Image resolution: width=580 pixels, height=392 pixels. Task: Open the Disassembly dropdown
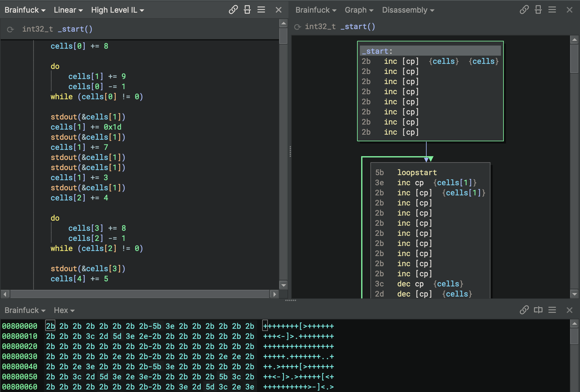tap(408, 10)
